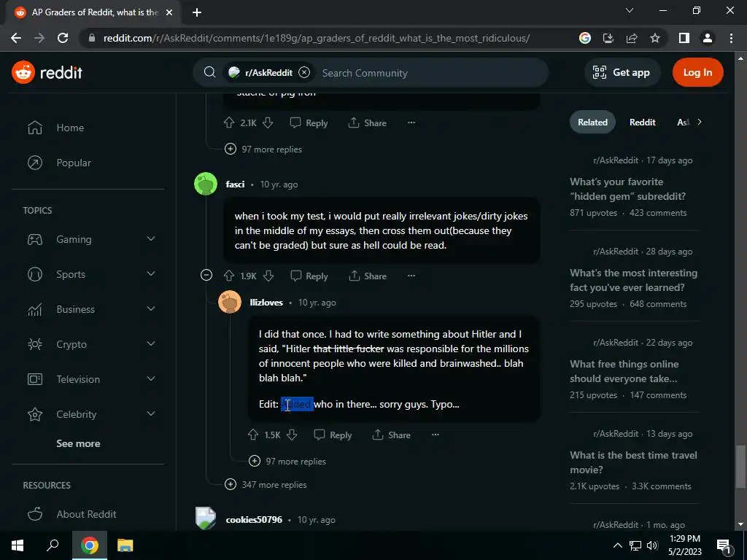
Task: Expand 97 more replies under 2.1K comment
Action: tap(263, 149)
